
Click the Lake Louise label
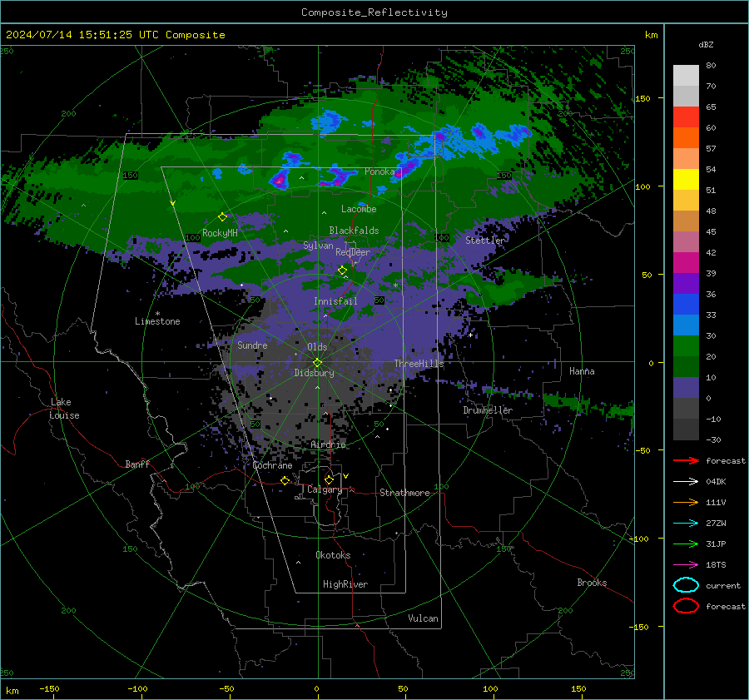click(x=64, y=409)
